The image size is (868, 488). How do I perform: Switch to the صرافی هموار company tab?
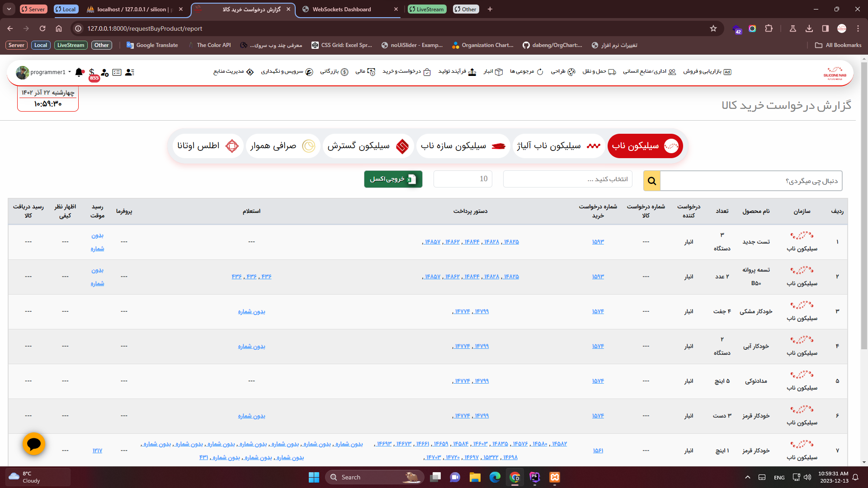click(x=283, y=146)
